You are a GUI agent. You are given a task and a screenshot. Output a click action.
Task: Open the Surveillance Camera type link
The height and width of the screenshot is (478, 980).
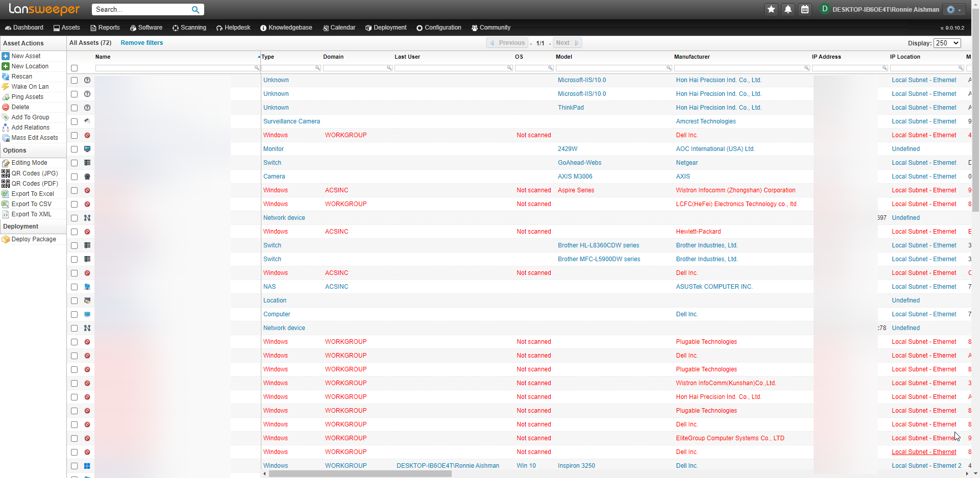291,121
